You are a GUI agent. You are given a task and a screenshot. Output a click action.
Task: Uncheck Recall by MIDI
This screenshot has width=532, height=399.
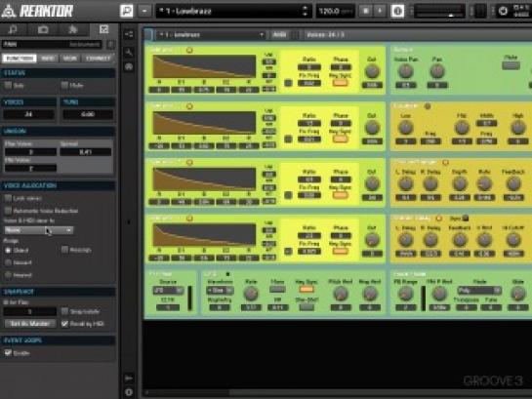[x=64, y=324]
